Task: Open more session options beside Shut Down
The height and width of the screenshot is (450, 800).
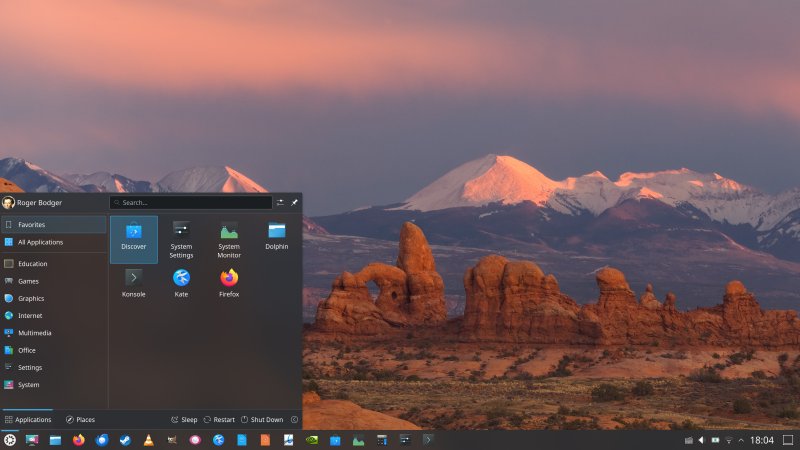Action: (294, 420)
